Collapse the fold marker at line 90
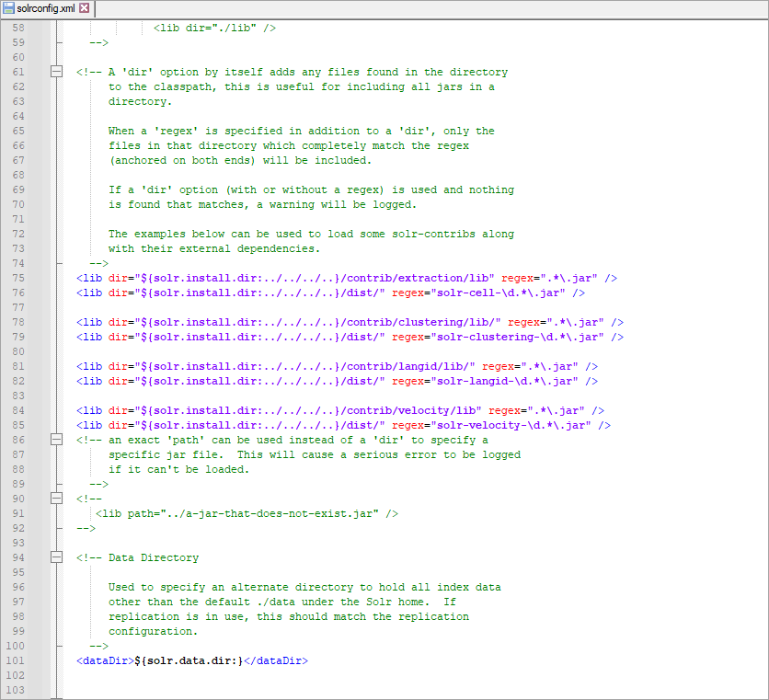 tap(57, 499)
